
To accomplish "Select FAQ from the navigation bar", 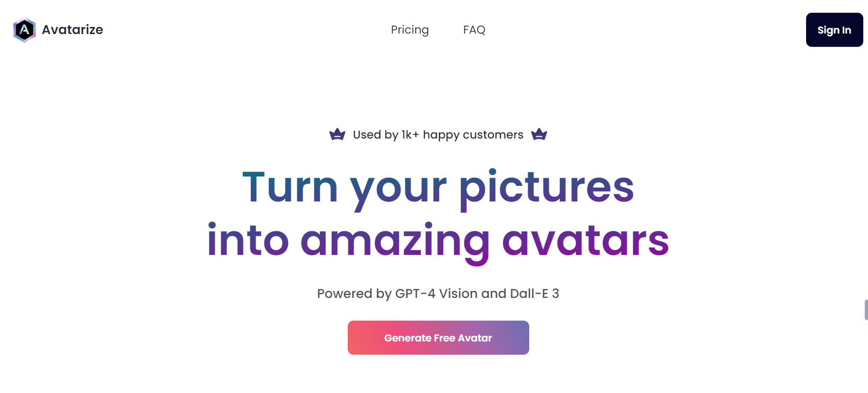I will coord(474,30).
